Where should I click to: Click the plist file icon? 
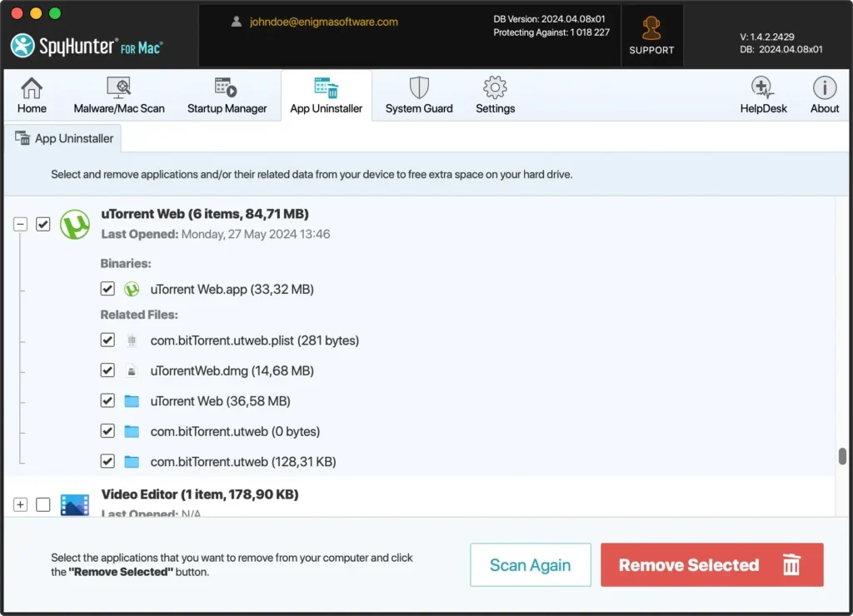[x=132, y=340]
